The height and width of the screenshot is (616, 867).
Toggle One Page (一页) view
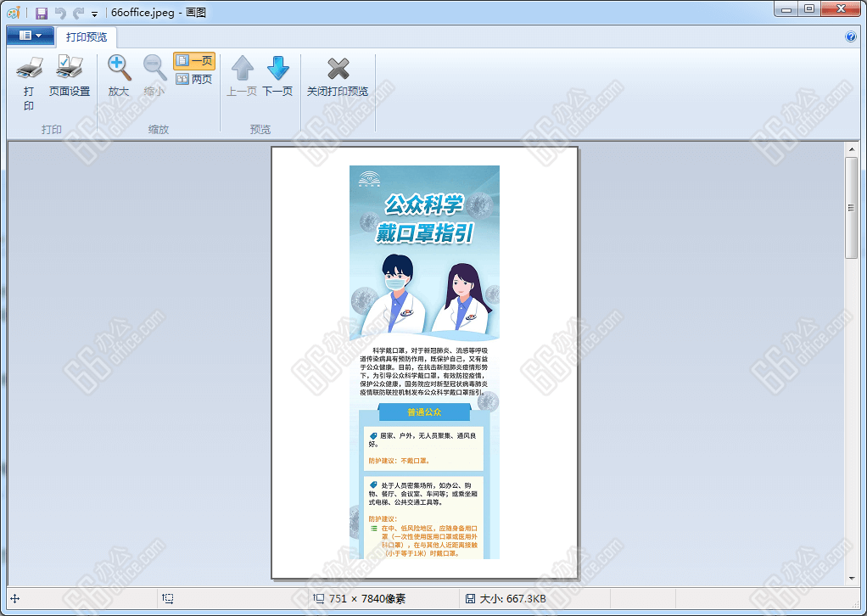[x=194, y=61]
